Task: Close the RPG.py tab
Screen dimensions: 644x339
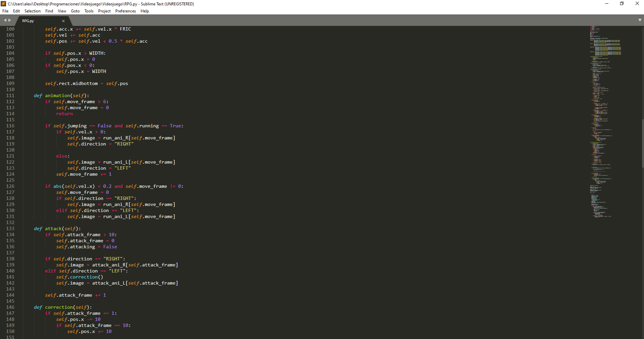Action: [63, 21]
